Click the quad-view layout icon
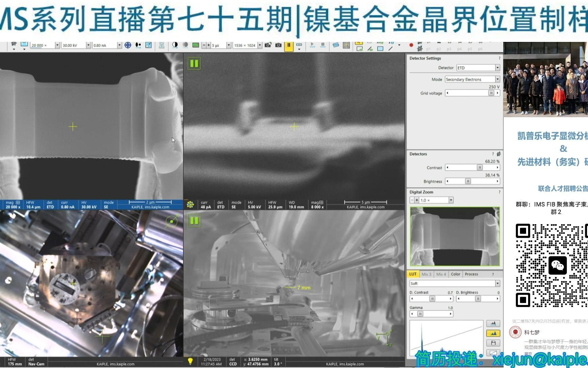The image size is (588, 368). 346,45
